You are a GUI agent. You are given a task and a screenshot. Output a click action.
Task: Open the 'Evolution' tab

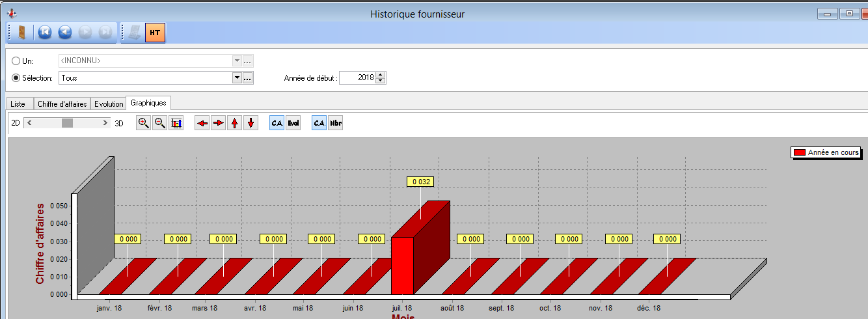click(x=108, y=104)
